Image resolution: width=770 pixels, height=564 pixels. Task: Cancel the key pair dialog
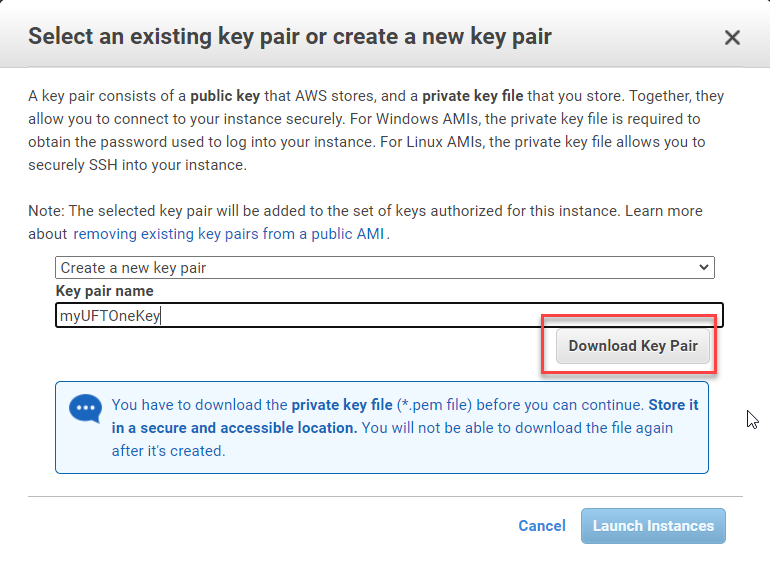click(542, 526)
